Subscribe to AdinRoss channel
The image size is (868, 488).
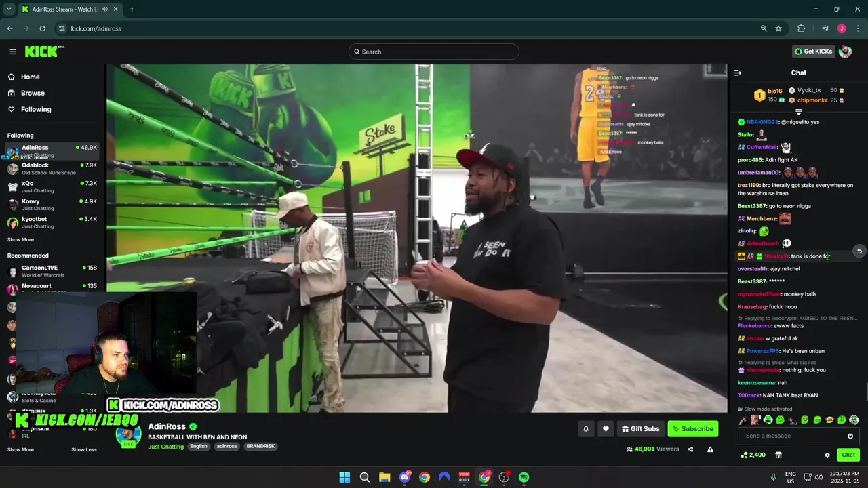click(692, 428)
